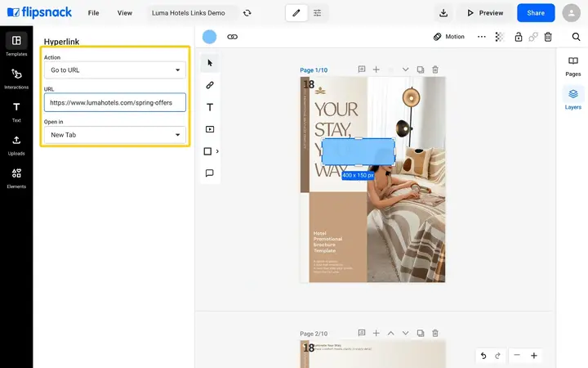Screen dimensions: 588x368
Task: Click the Hyperlink panel heading
Action: (x=61, y=42)
